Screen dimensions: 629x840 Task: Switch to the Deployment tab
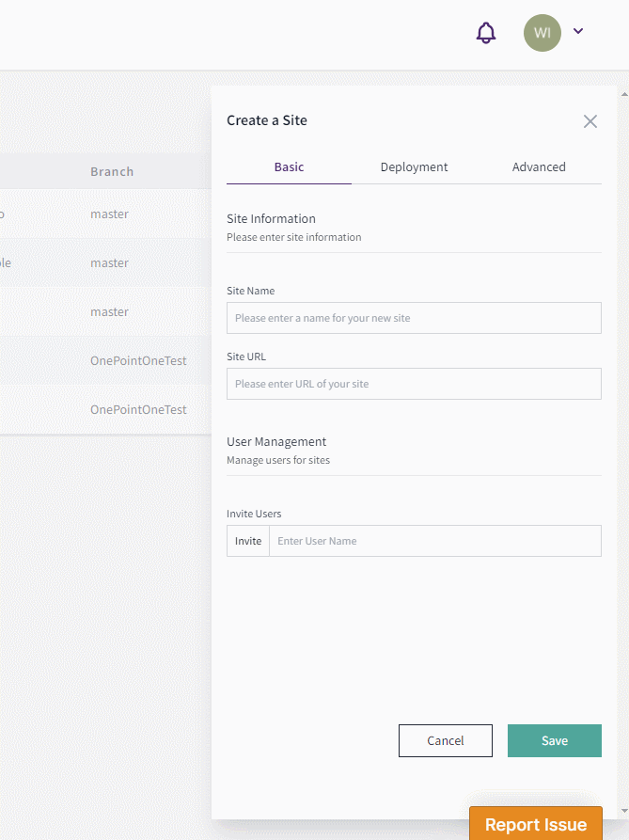[414, 167]
